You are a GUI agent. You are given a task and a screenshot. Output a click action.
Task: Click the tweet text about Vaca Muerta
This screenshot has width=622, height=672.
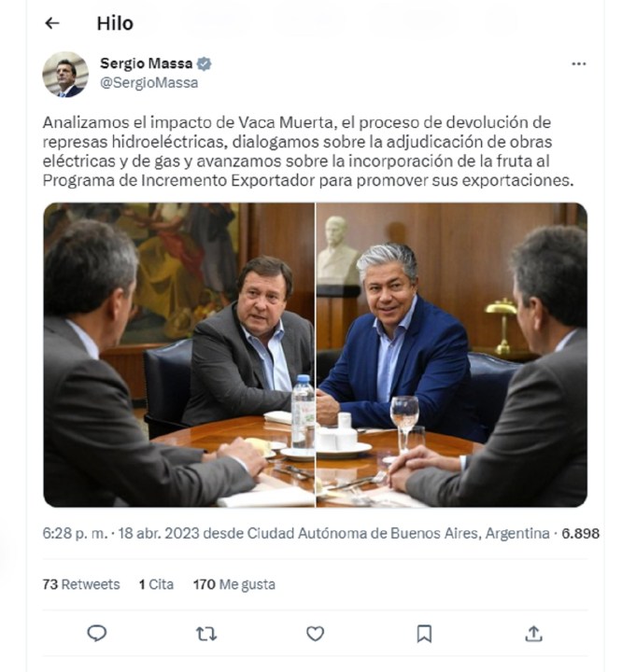(x=308, y=151)
